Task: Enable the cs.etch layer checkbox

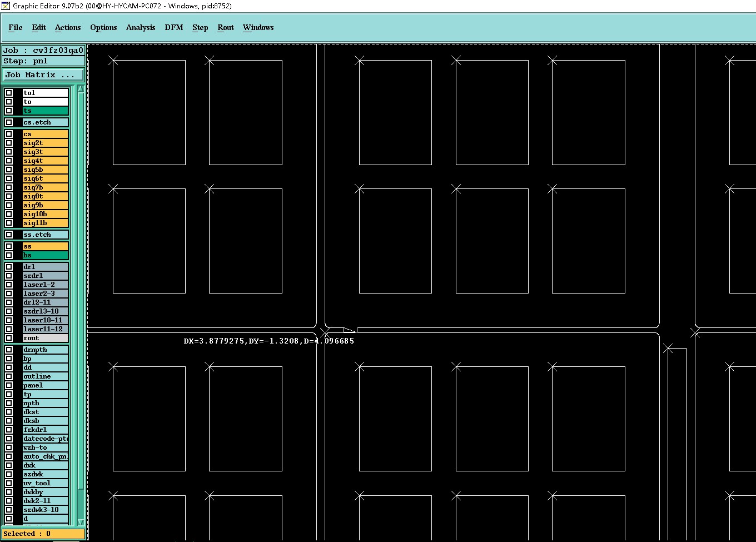Action: pyautogui.click(x=9, y=122)
